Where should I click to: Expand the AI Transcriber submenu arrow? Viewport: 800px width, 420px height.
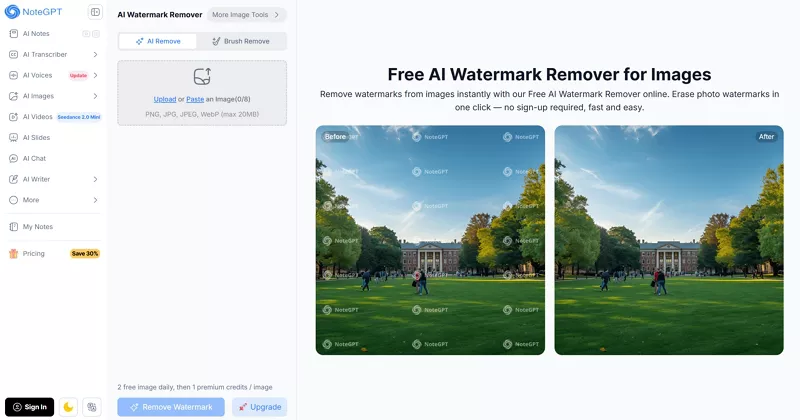click(x=95, y=55)
